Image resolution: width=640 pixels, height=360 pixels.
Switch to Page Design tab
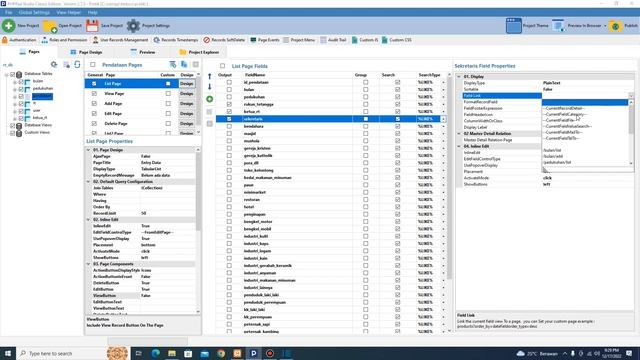click(86, 52)
